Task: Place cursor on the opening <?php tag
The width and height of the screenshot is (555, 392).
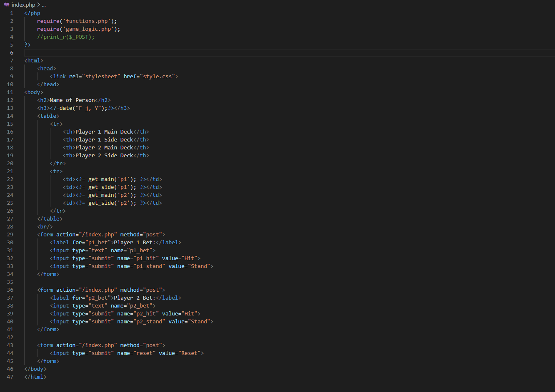Action: click(x=32, y=13)
